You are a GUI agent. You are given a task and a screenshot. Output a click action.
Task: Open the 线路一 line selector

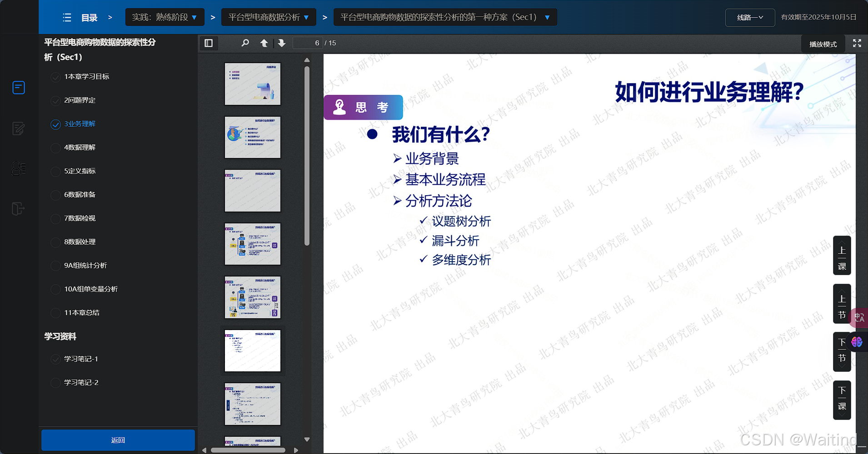(x=750, y=18)
